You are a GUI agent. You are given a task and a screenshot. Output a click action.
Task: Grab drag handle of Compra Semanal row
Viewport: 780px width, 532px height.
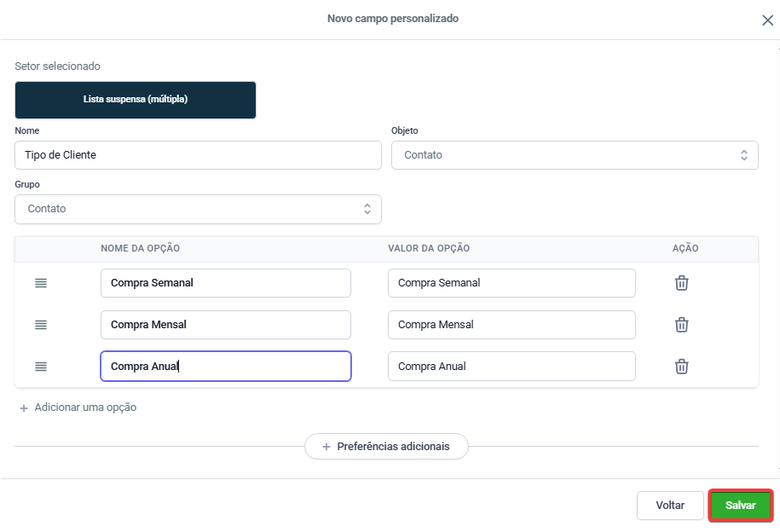click(41, 283)
